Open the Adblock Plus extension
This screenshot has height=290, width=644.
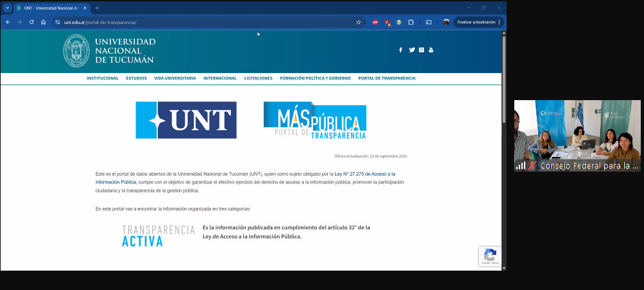click(375, 22)
